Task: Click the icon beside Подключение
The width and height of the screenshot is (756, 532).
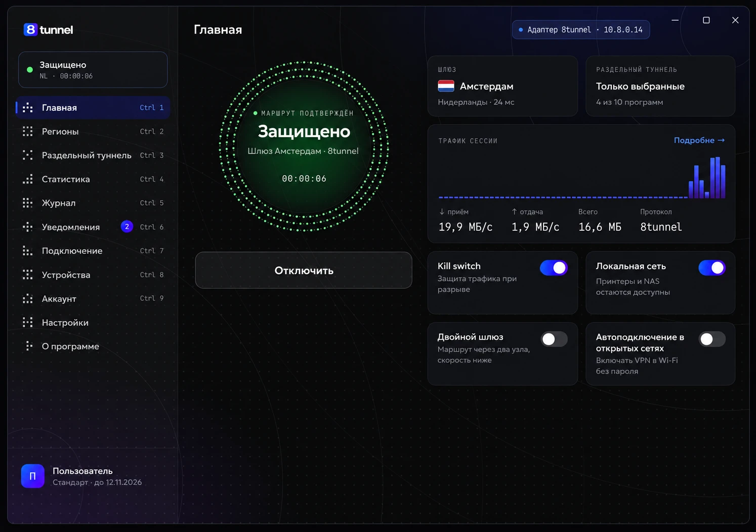Action: (28, 251)
